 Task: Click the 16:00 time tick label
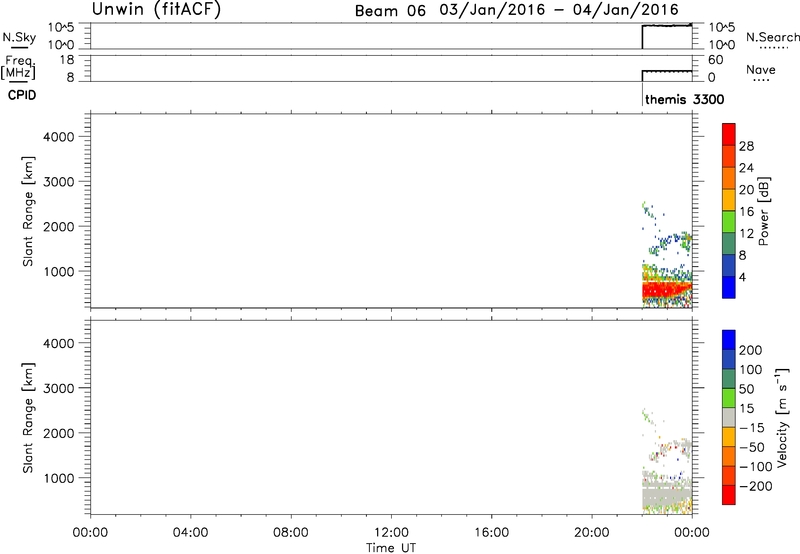tap(491, 533)
